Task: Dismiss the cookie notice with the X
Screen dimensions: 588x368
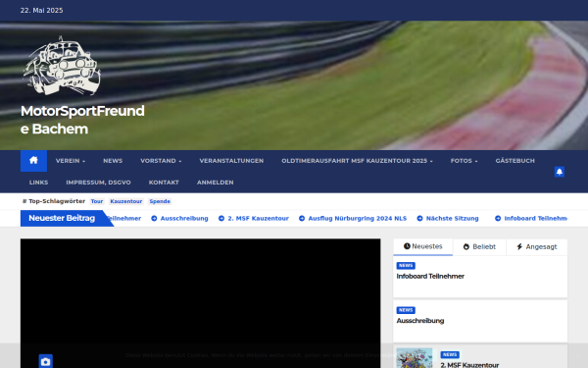Action: [578, 355]
